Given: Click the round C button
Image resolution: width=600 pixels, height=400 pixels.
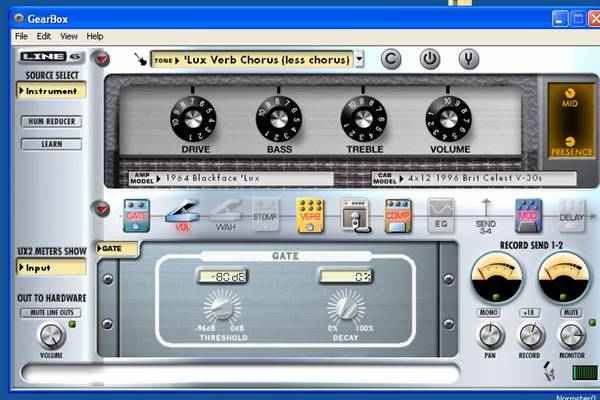Looking at the screenshot, I should [x=391, y=59].
